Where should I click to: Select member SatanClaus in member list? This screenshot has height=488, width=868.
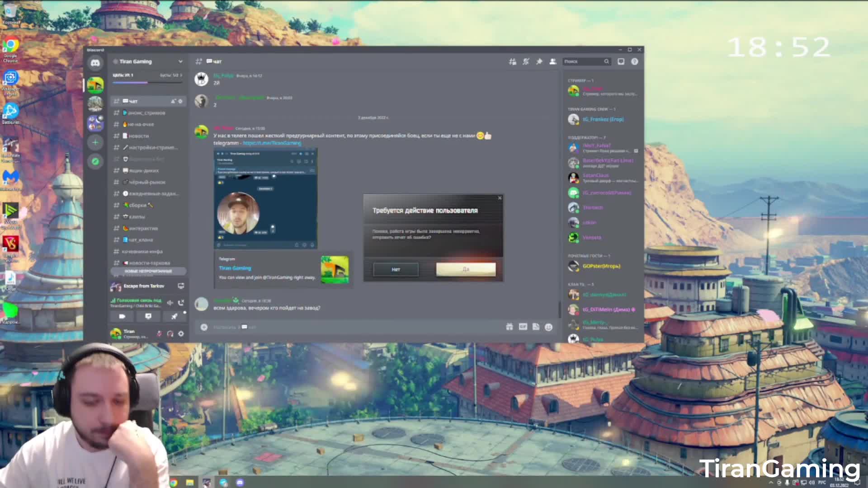[x=603, y=178]
